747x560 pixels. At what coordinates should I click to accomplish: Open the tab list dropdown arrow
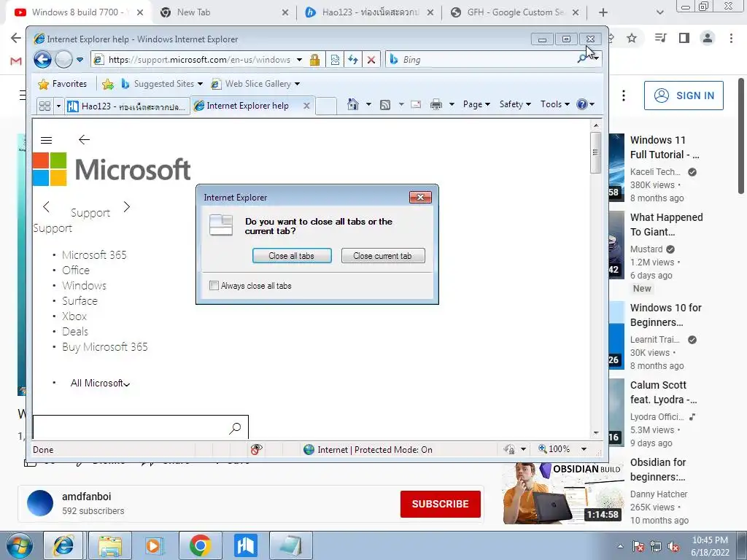point(58,106)
